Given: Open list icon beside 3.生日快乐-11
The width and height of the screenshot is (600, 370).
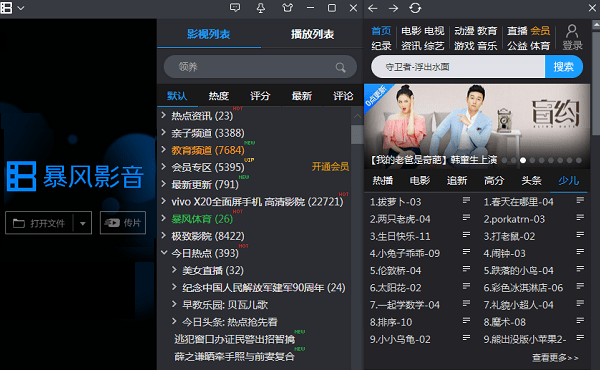Looking at the screenshot, I should point(466,235).
